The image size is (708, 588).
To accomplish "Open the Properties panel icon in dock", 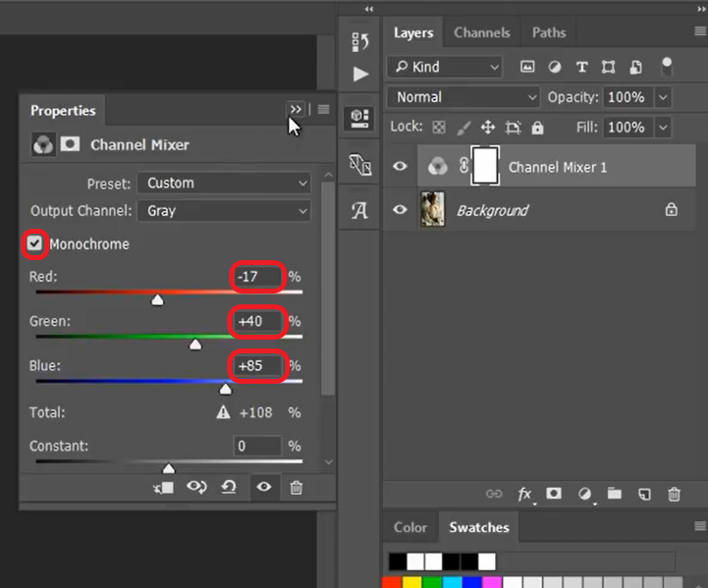I will [x=359, y=118].
